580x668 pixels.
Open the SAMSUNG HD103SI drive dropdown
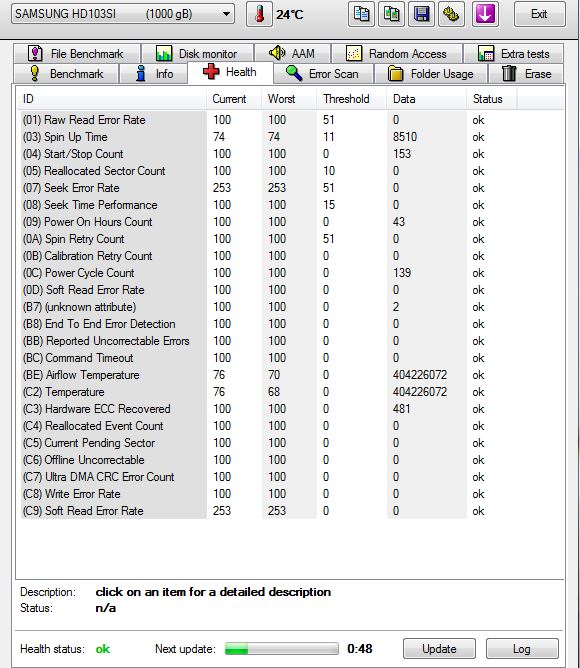tap(122, 14)
